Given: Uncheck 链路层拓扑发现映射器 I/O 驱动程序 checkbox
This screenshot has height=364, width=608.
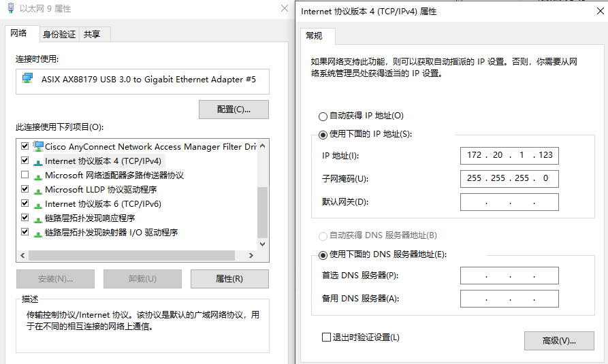Looking at the screenshot, I should pyautogui.click(x=25, y=231).
